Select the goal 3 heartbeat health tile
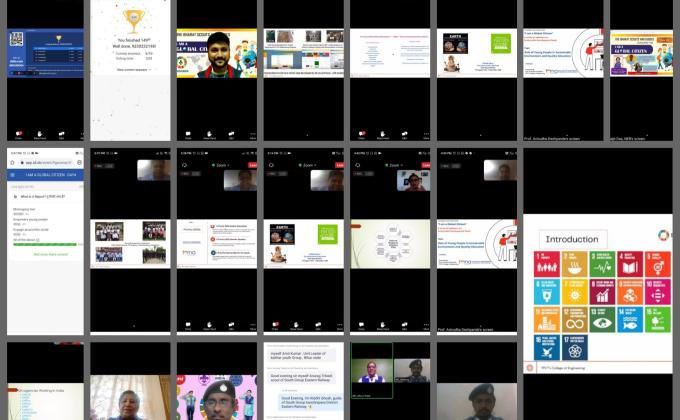This screenshot has height=420, width=680. pyautogui.click(x=602, y=264)
